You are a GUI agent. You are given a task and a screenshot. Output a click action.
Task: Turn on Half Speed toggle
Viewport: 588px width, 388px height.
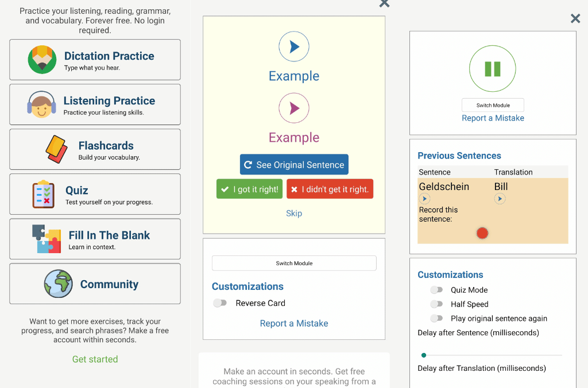(437, 304)
